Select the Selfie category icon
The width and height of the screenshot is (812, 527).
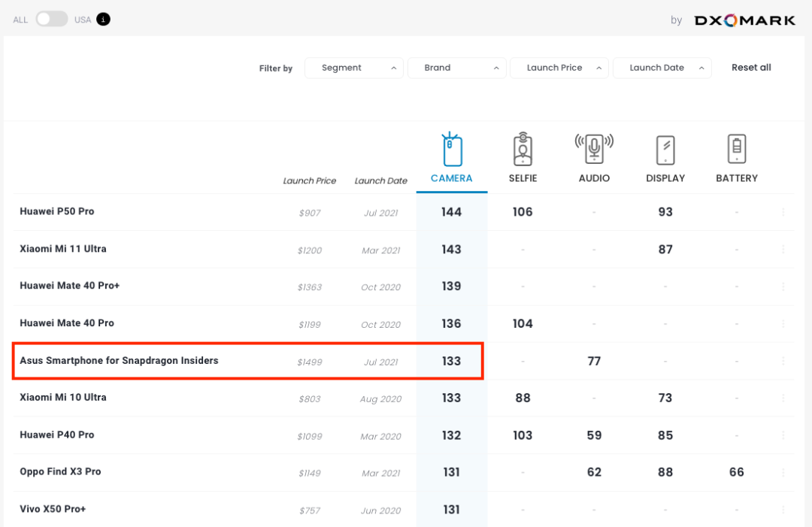pos(523,150)
